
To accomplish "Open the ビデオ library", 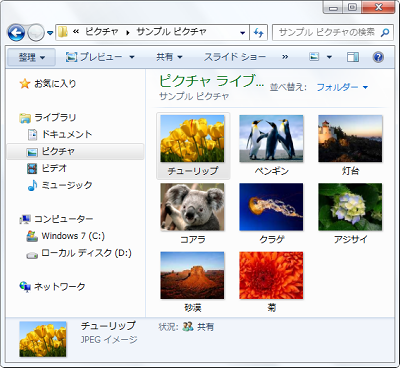I will point(54,168).
